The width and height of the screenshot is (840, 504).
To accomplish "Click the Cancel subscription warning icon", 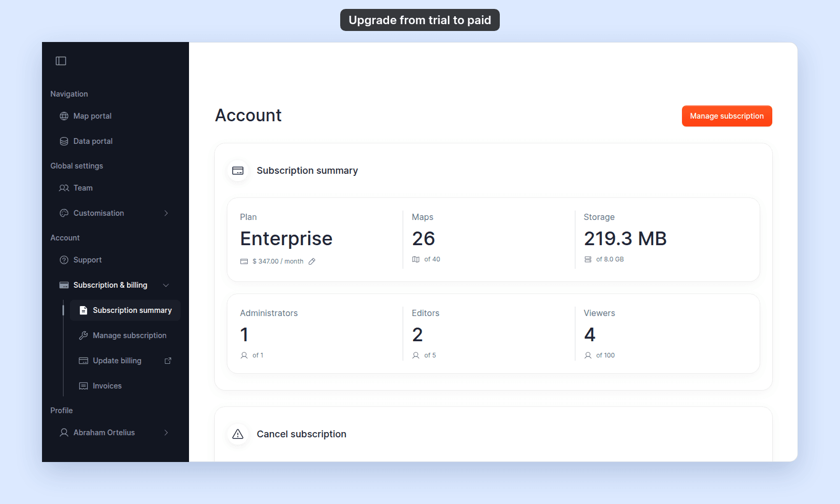I will (x=238, y=434).
